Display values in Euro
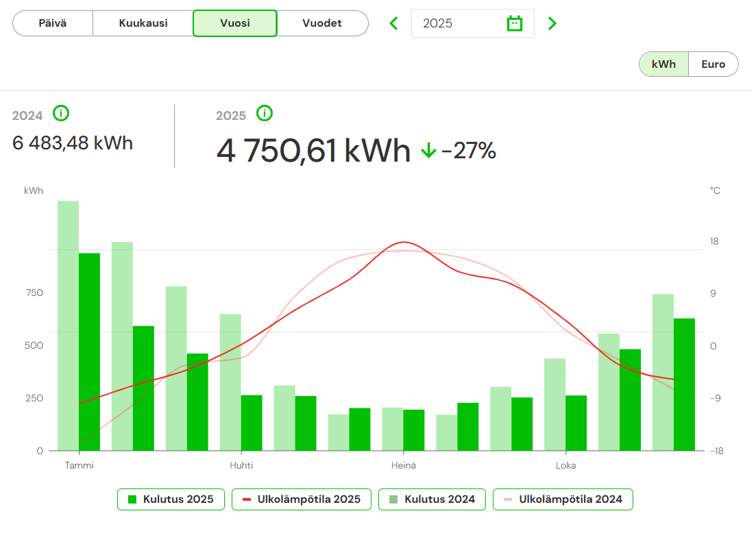This screenshot has width=756, height=546. click(713, 64)
